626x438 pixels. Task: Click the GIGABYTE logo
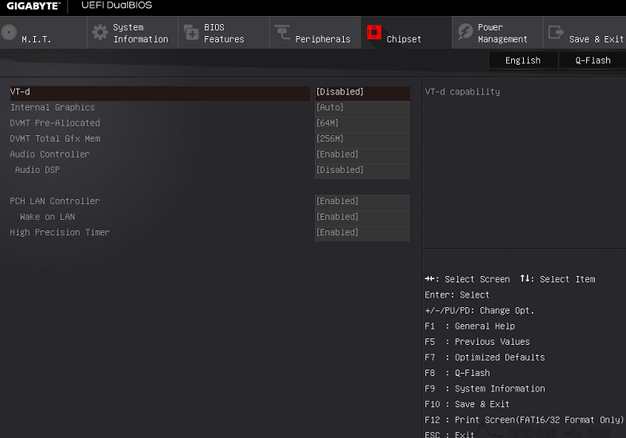click(34, 6)
